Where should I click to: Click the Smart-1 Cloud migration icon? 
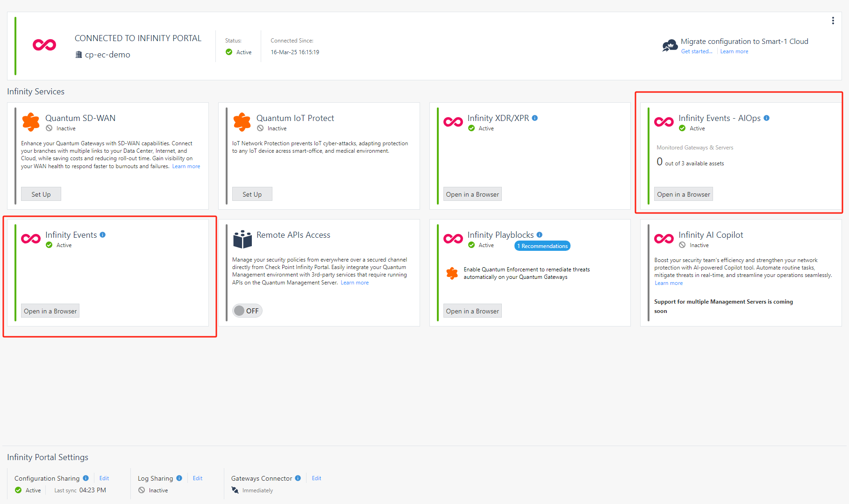[x=670, y=46]
